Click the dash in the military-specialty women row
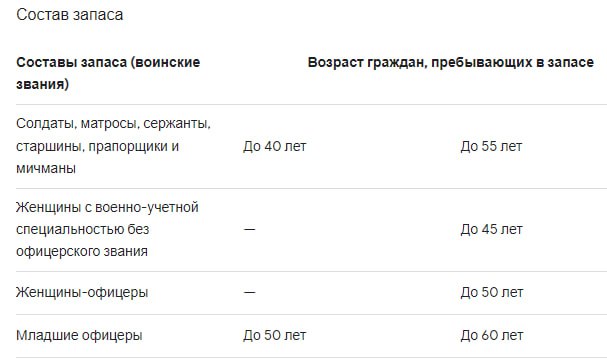The width and height of the screenshot is (607, 360). point(249,230)
